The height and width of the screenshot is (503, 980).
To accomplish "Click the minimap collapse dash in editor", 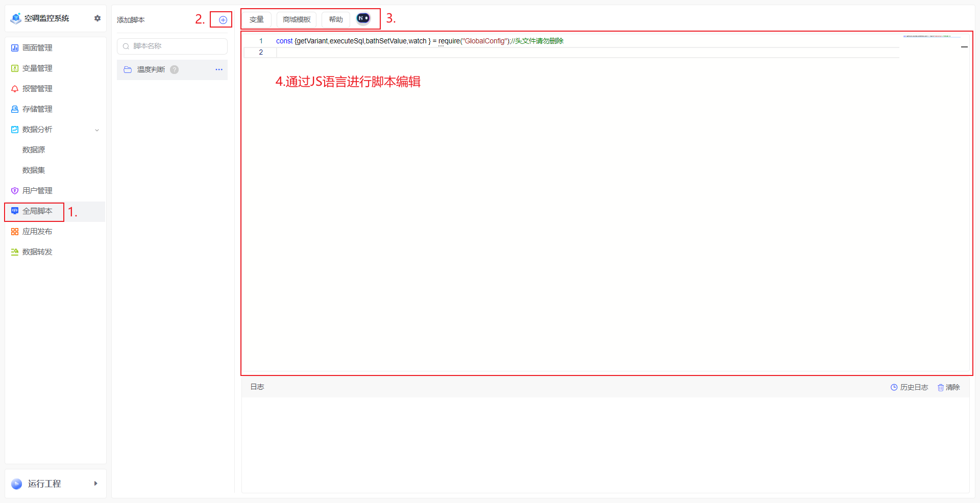I will 964,47.
